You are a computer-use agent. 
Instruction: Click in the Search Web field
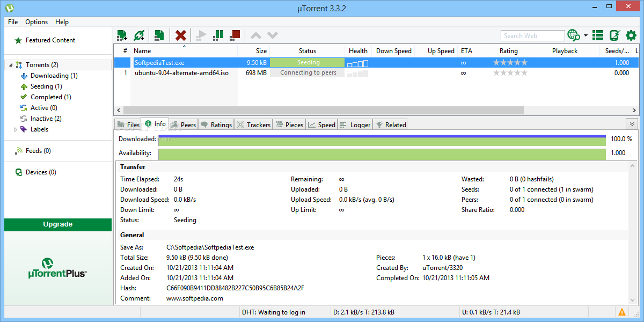(533, 35)
